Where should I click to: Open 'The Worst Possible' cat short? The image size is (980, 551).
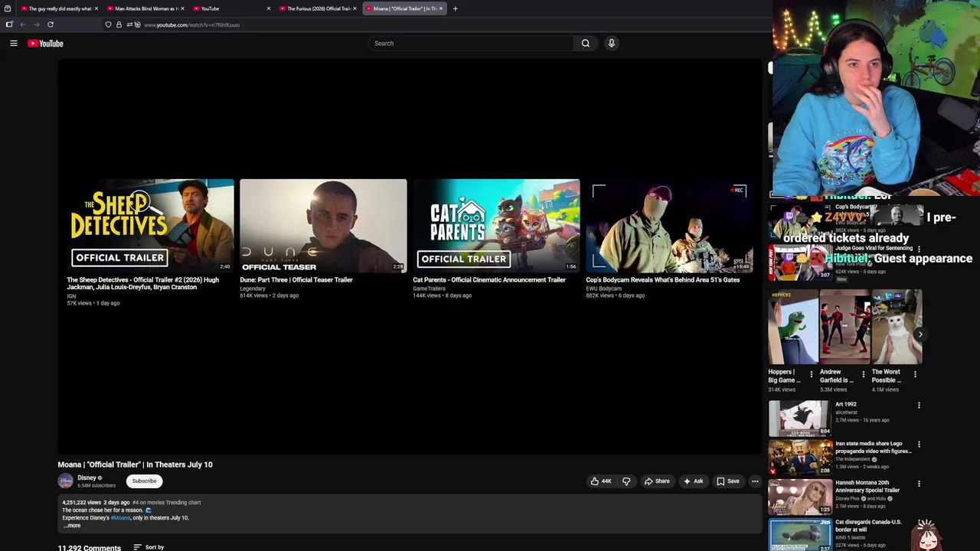[x=897, y=328]
